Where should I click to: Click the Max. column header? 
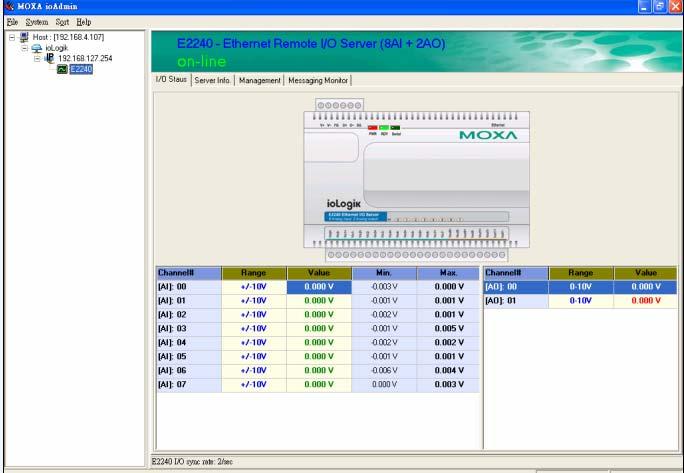[x=448, y=273]
